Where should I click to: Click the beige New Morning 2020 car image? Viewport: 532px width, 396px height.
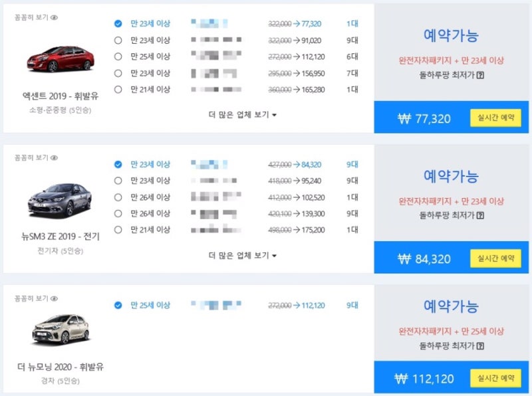[61, 330]
